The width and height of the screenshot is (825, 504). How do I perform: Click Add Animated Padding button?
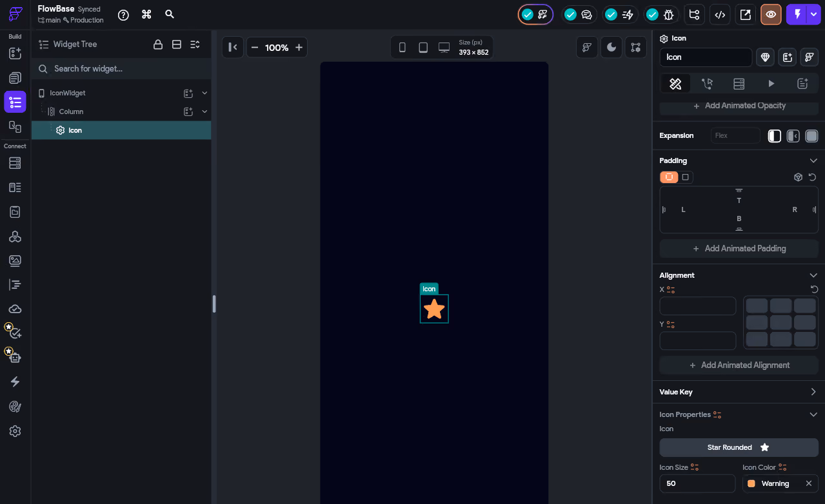coord(739,248)
